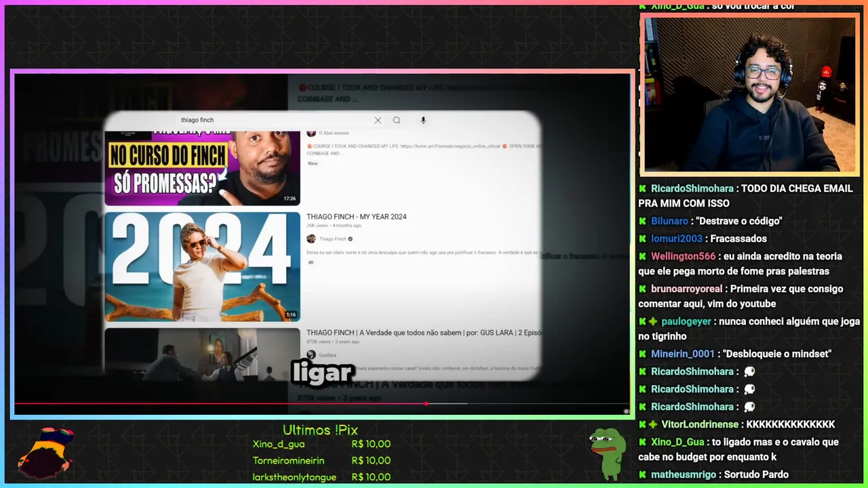Screen dimensions: 868x488
Task: Click chat username Bilunaro
Action: click(x=669, y=221)
